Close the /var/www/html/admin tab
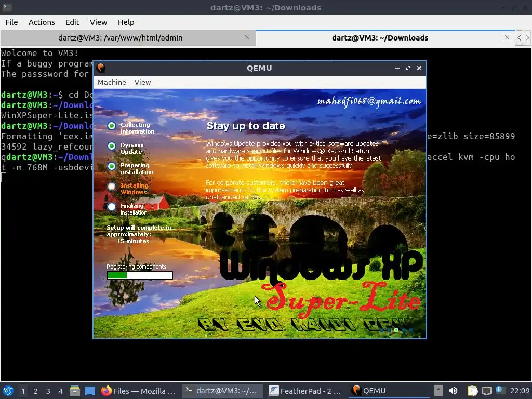 [x=247, y=37]
